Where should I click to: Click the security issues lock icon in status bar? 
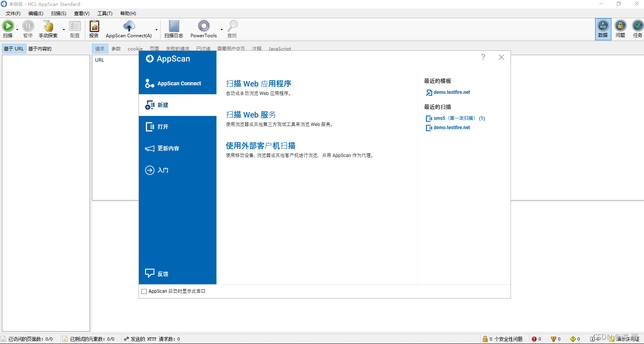pyautogui.click(x=485, y=339)
